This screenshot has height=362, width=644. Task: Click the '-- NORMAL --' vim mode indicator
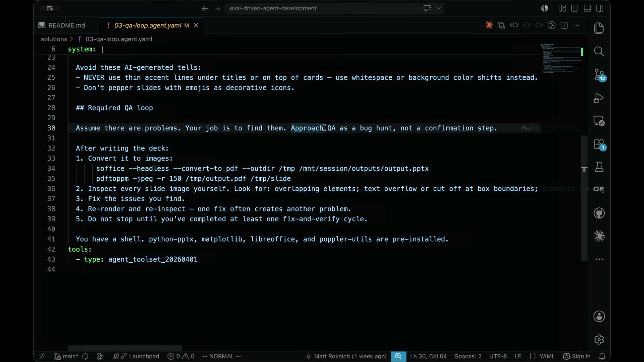pyautogui.click(x=221, y=356)
